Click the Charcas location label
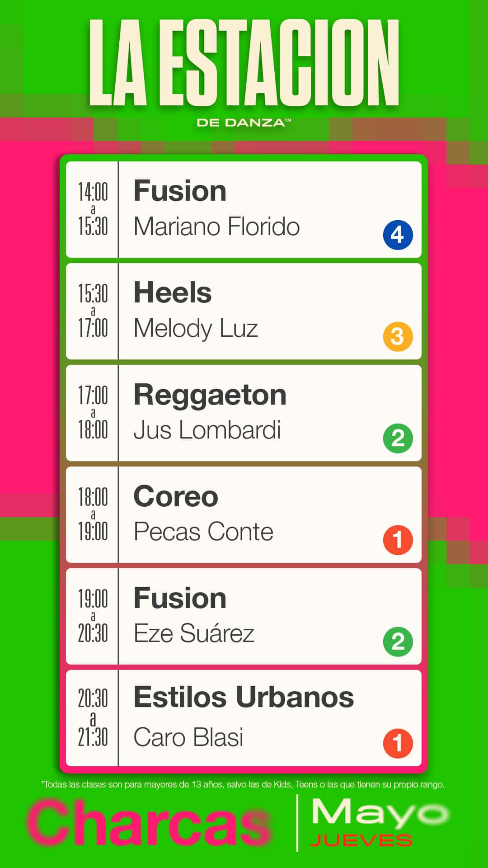Viewport: 488px width, 868px height. coord(149,823)
